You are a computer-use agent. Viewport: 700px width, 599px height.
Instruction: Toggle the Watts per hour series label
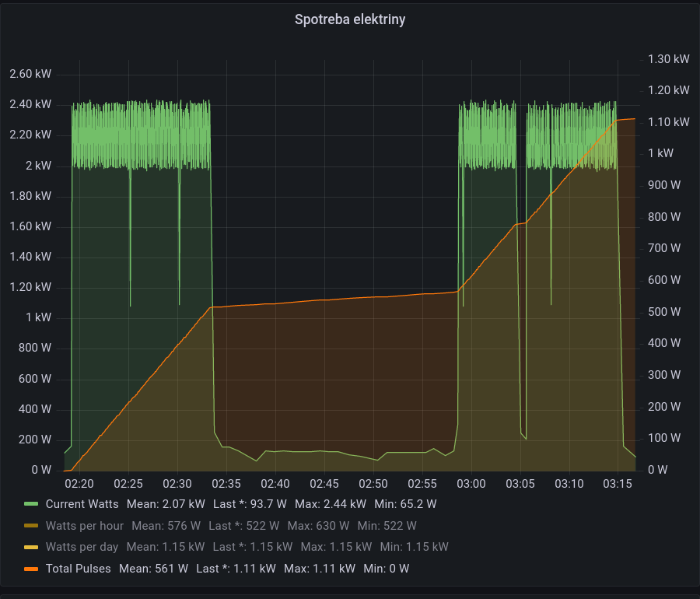84,525
